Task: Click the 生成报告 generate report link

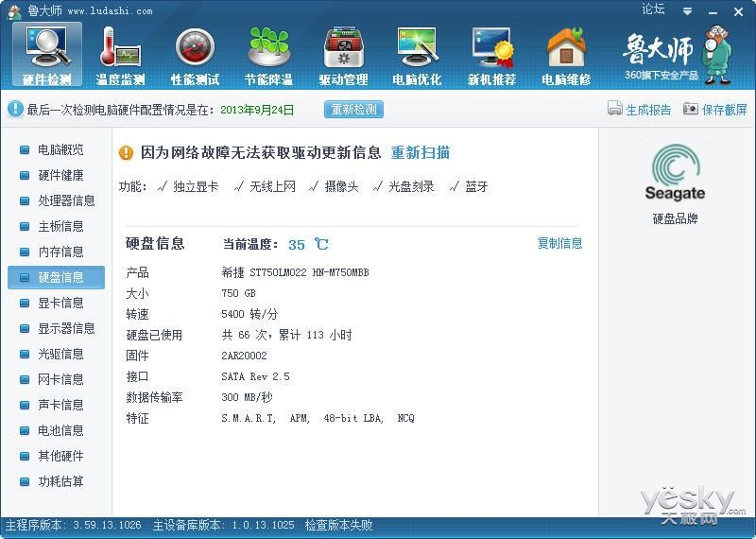Action: click(648, 110)
